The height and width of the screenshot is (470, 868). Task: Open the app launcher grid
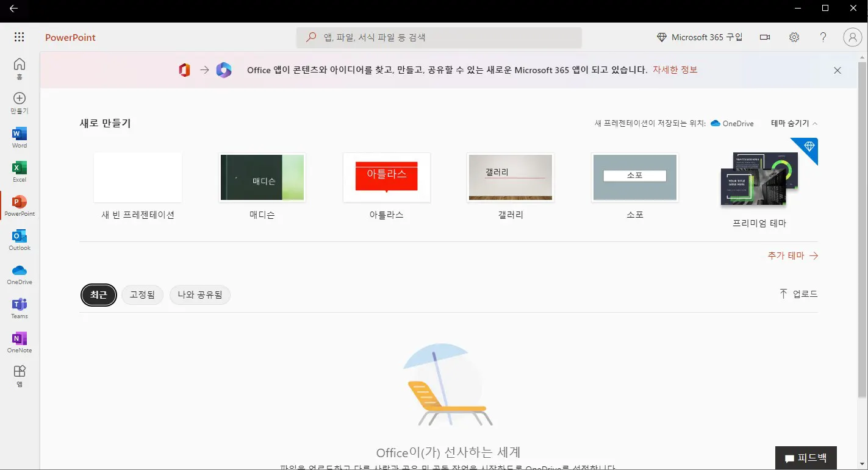19,37
